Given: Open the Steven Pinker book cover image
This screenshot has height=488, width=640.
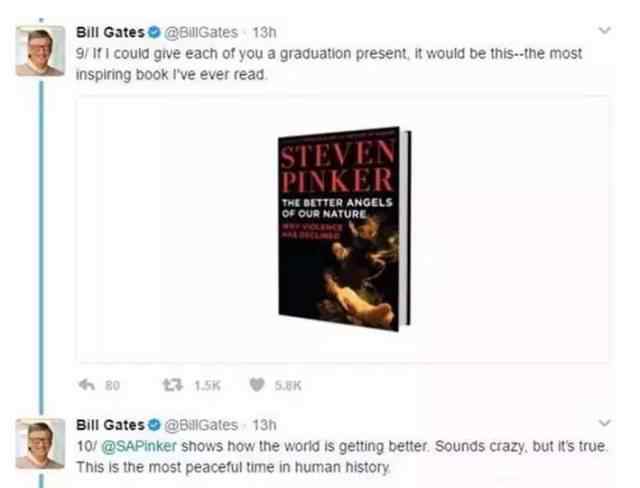Looking at the screenshot, I should click(344, 229).
